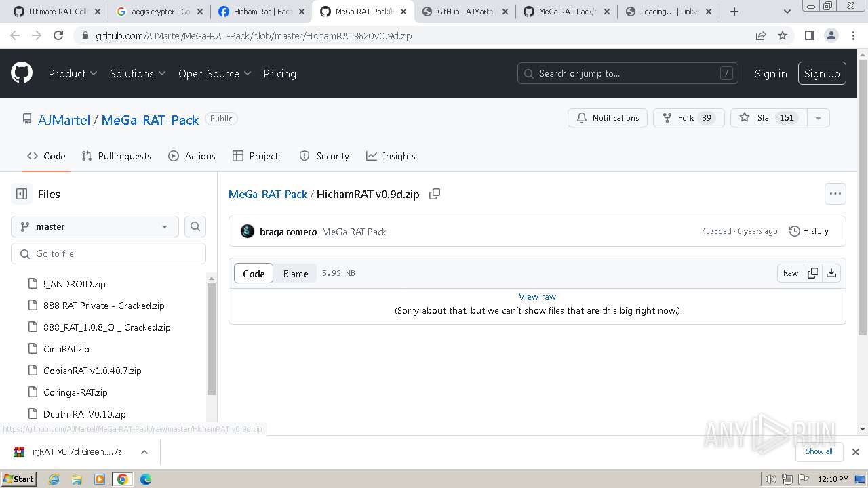
Task: Click braga romero's avatar image
Action: tap(248, 231)
